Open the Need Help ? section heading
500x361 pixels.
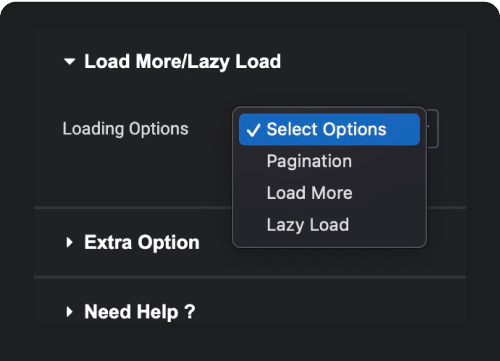[140, 312]
